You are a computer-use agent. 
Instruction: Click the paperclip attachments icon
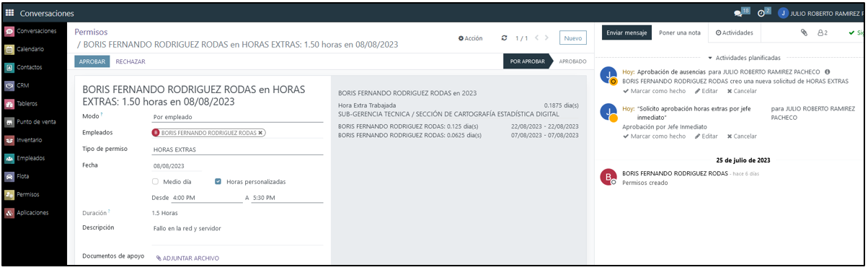(x=804, y=32)
